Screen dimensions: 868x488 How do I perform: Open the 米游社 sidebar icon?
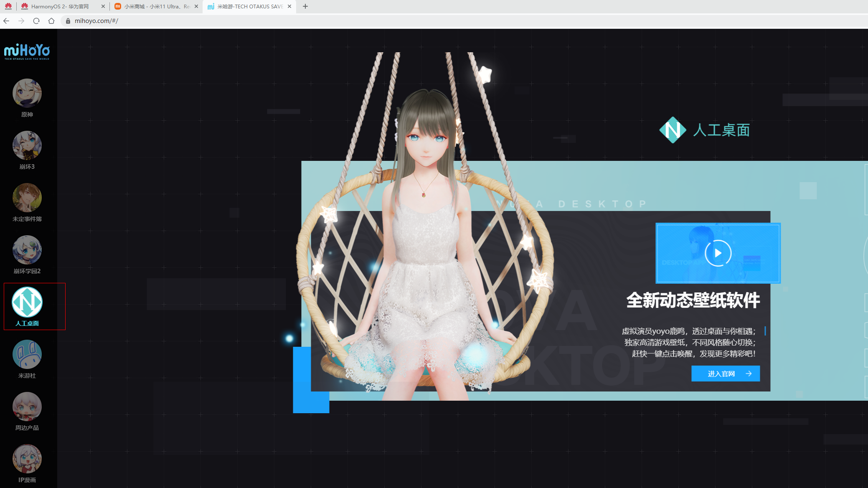click(27, 355)
